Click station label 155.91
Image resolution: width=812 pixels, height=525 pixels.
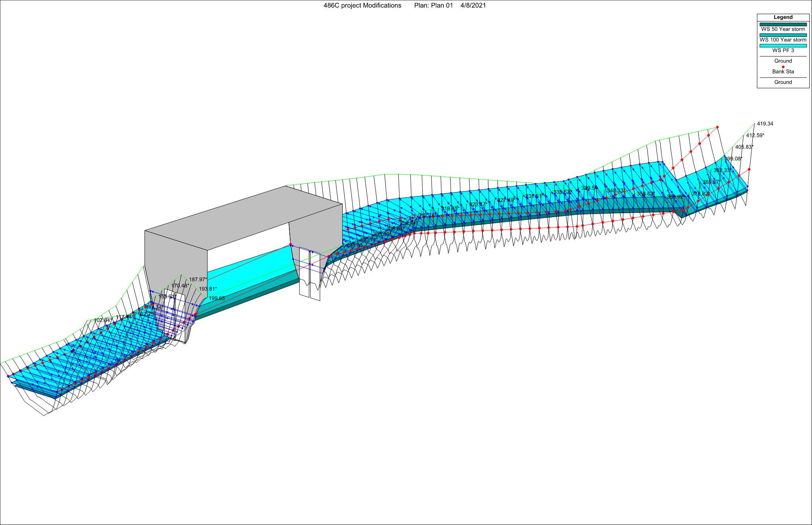coord(166,296)
